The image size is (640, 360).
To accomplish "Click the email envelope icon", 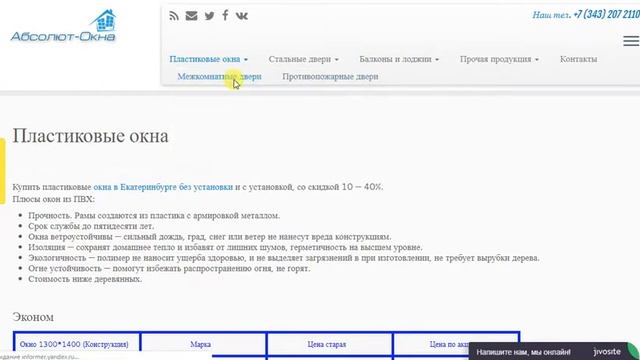I will (191, 16).
